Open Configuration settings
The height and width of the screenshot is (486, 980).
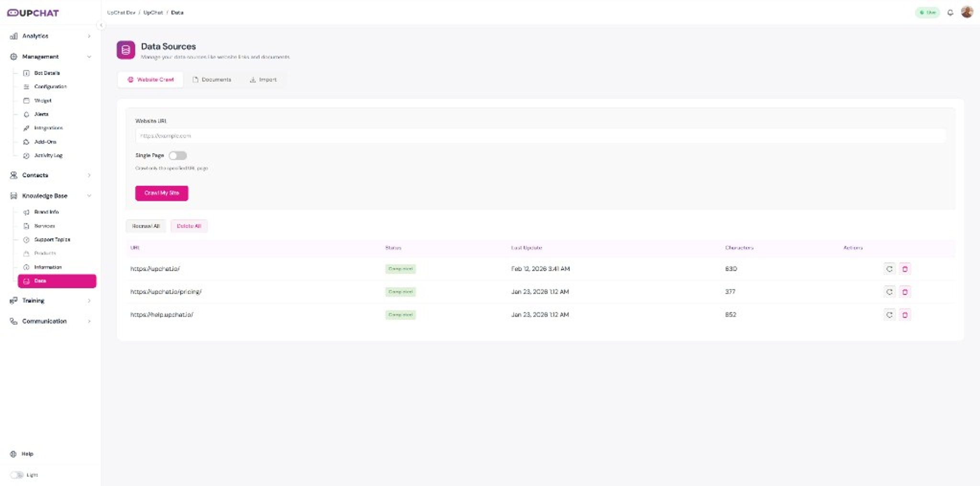(x=50, y=87)
